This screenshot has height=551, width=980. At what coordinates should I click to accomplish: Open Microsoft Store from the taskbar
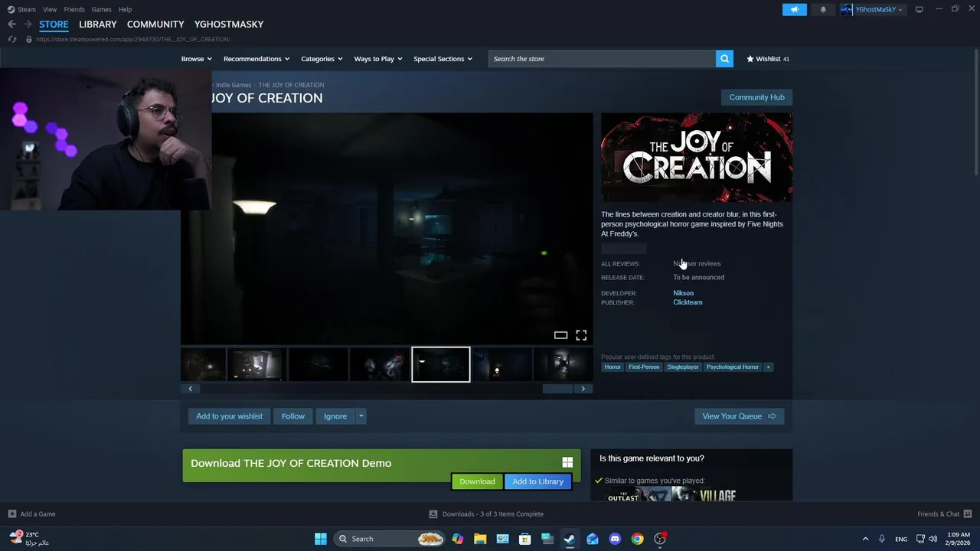[x=525, y=539]
